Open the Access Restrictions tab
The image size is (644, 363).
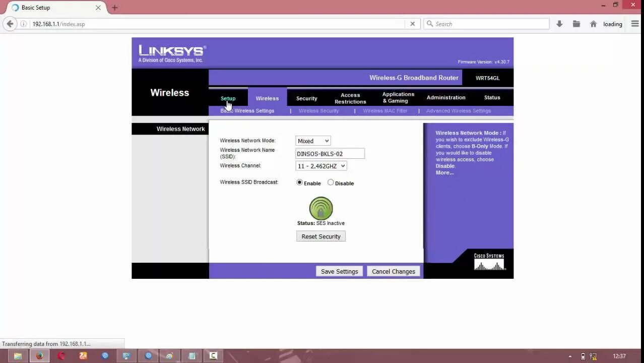350,98
